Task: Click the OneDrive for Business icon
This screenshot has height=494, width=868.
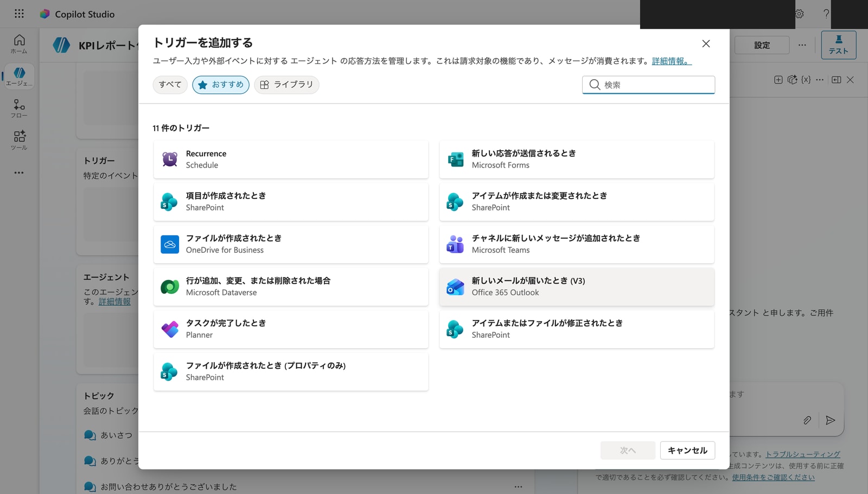Action: (x=170, y=245)
